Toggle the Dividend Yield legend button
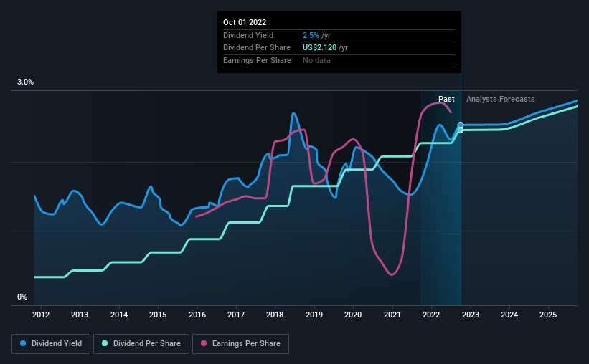Image resolution: width=589 pixels, height=364 pixels. point(51,344)
